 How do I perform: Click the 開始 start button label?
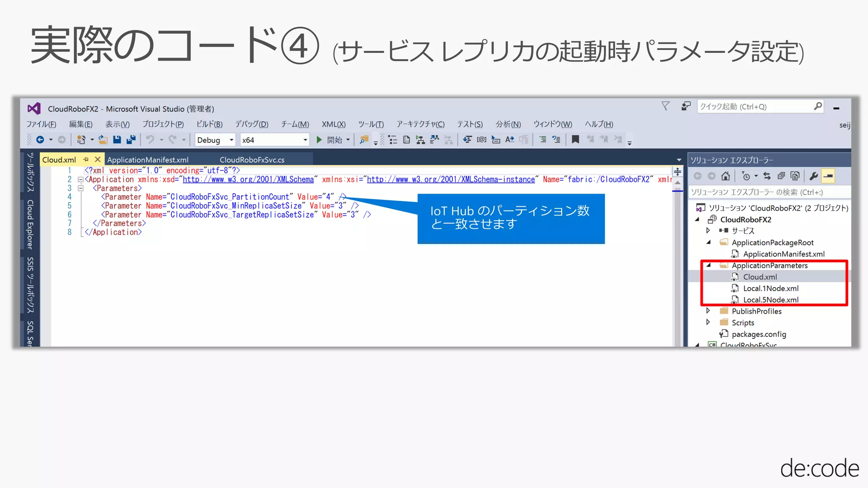pos(334,140)
